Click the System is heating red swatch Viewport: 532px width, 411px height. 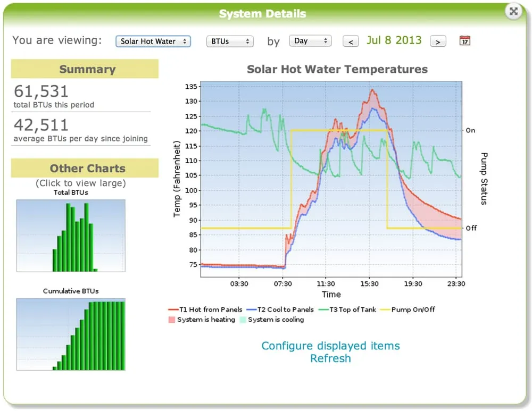click(171, 320)
